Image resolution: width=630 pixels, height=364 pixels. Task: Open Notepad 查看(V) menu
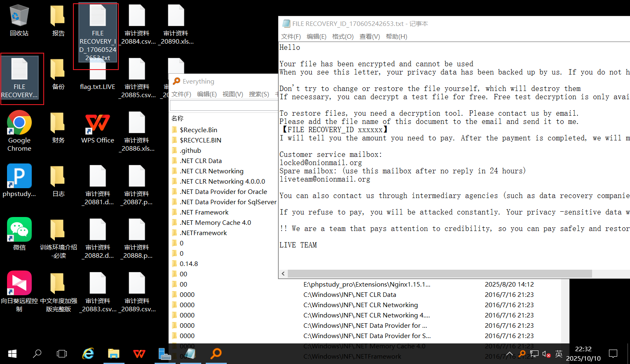tap(370, 36)
